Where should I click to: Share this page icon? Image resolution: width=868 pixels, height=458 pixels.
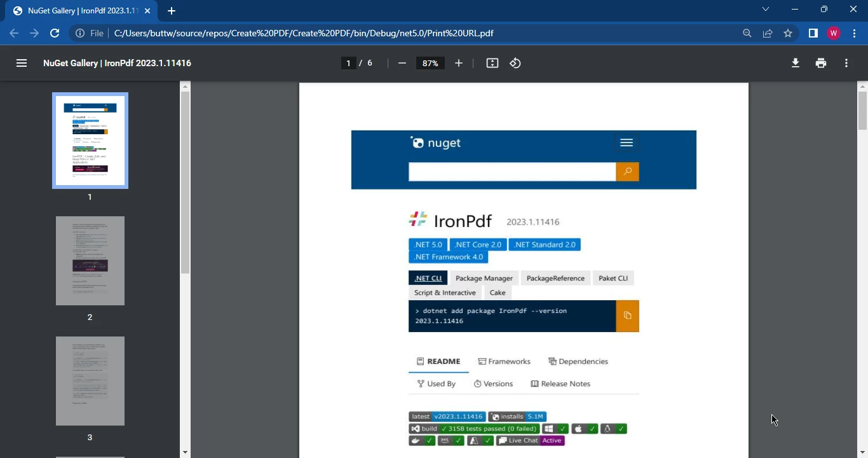point(768,33)
